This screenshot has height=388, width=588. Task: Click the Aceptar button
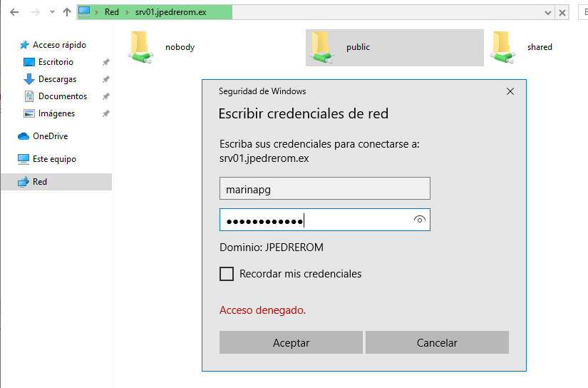[x=291, y=343]
